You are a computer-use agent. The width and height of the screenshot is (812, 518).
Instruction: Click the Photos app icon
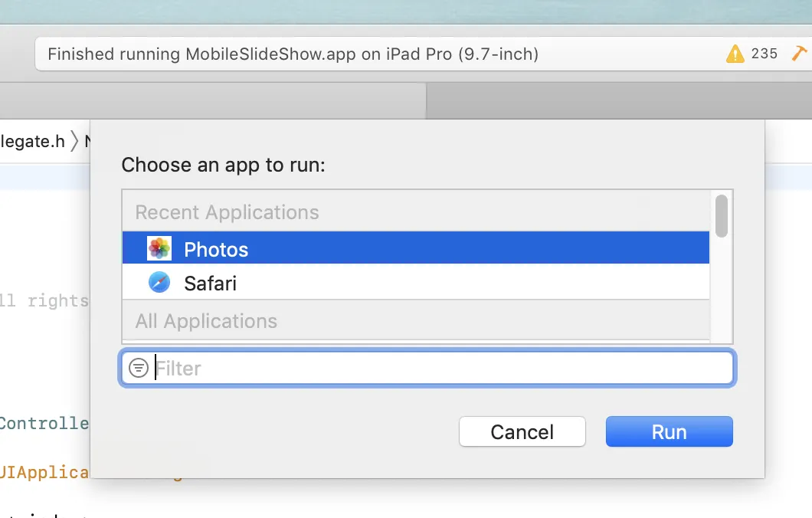[159, 248]
